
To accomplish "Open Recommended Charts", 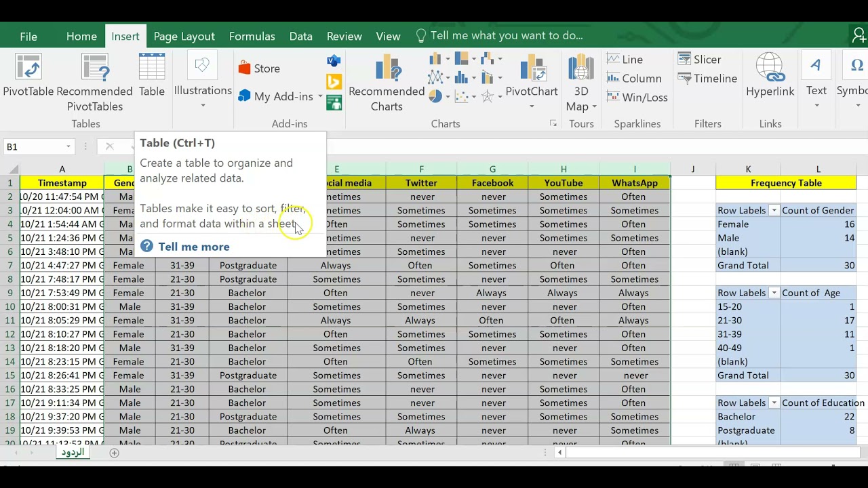I will tap(387, 83).
